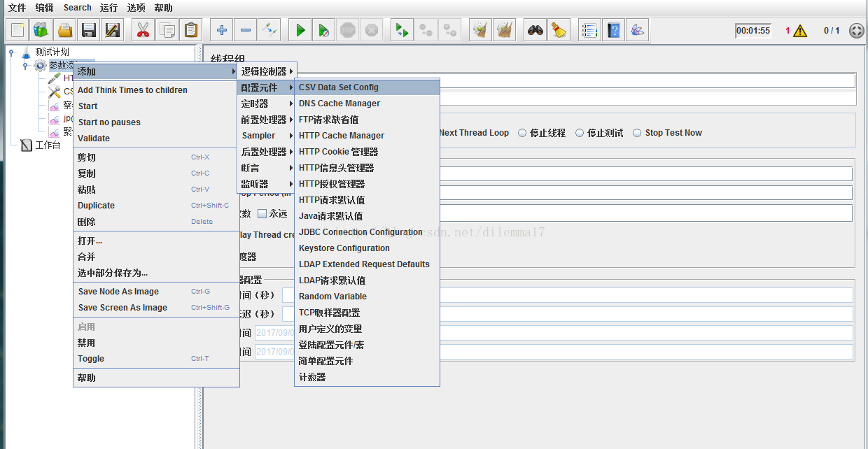Click 删除 in context menu
This screenshot has width=868, height=449.
157,222
